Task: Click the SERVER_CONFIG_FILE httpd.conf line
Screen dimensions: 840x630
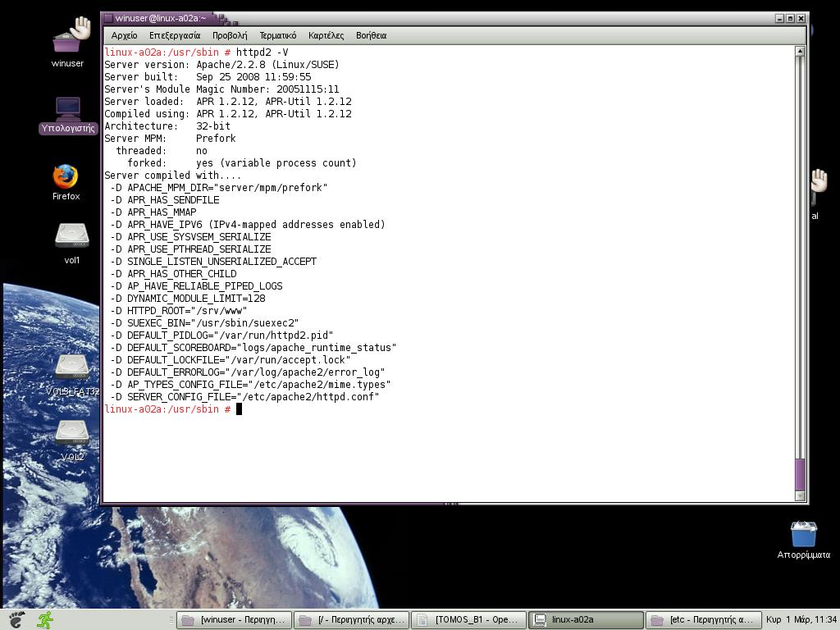Action: coord(244,398)
